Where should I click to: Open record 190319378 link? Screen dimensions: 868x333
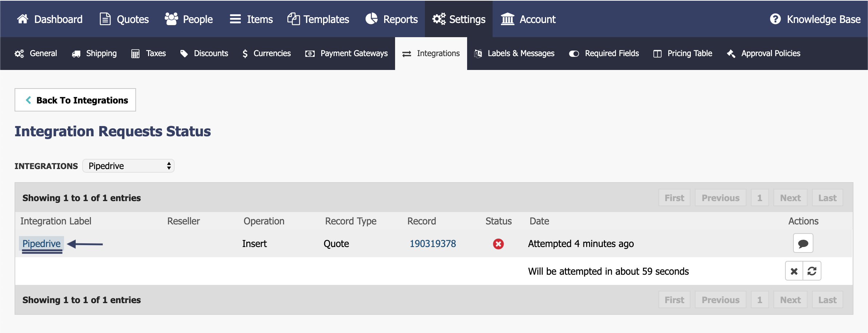point(433,244)
